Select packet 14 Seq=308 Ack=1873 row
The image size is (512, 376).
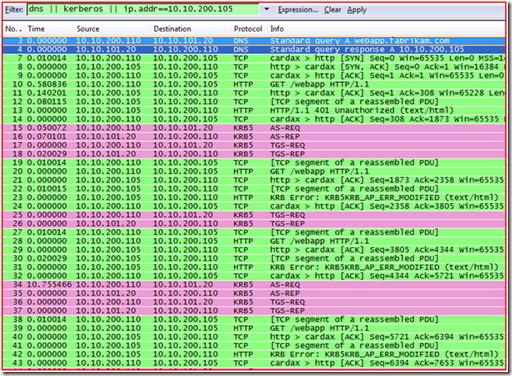click(254, 119)
